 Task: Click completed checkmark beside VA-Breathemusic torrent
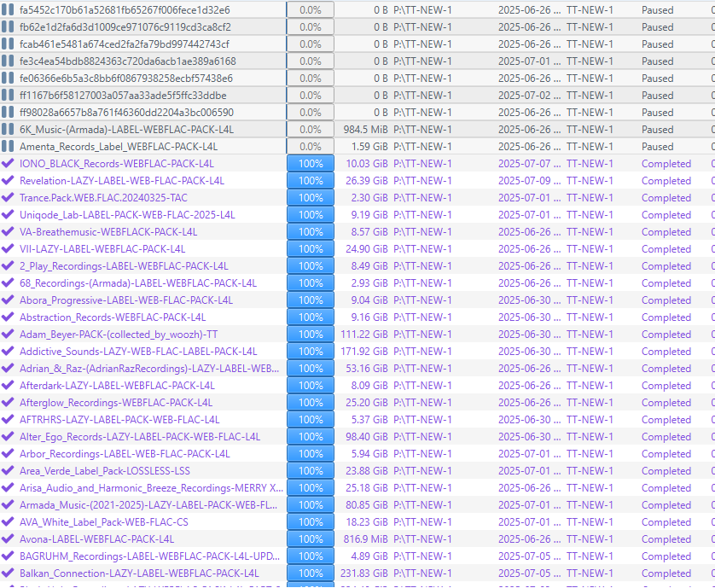8,232
